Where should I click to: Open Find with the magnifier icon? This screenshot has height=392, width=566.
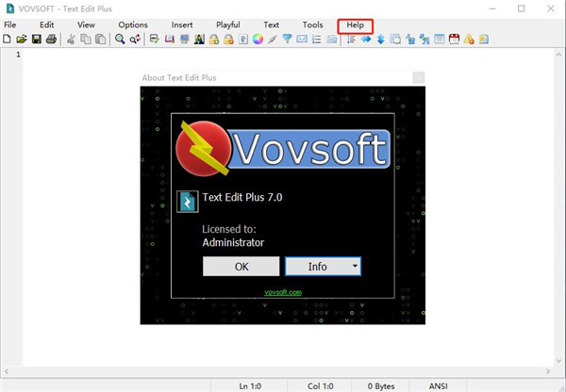click(x=120, y=39)
